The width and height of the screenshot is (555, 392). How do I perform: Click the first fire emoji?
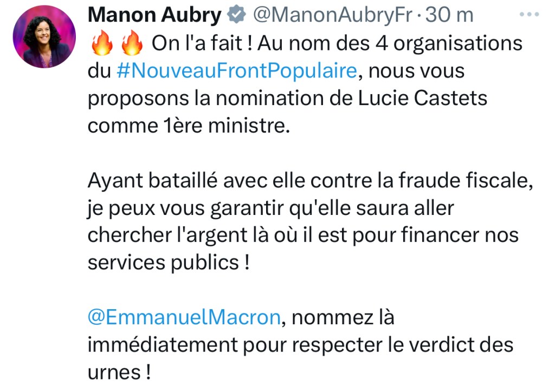click(x=99, y=44)
